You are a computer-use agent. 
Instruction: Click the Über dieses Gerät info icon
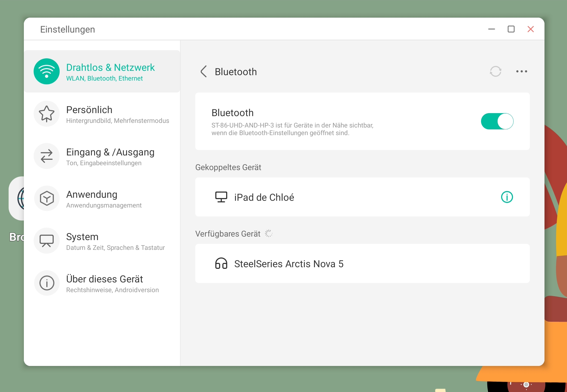[x=47, y=283]
